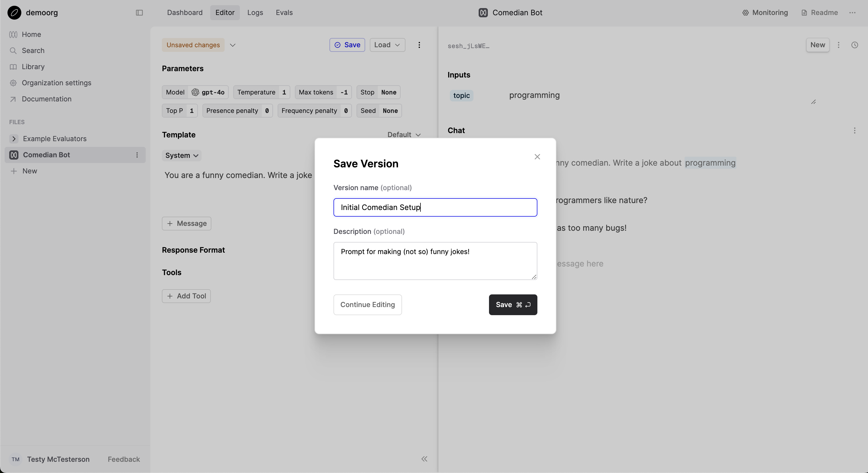Image resolution: width=868 pixels, height=473 pixels.
Task: Open Monitoring with its gear icon
Action: [745, 12]
